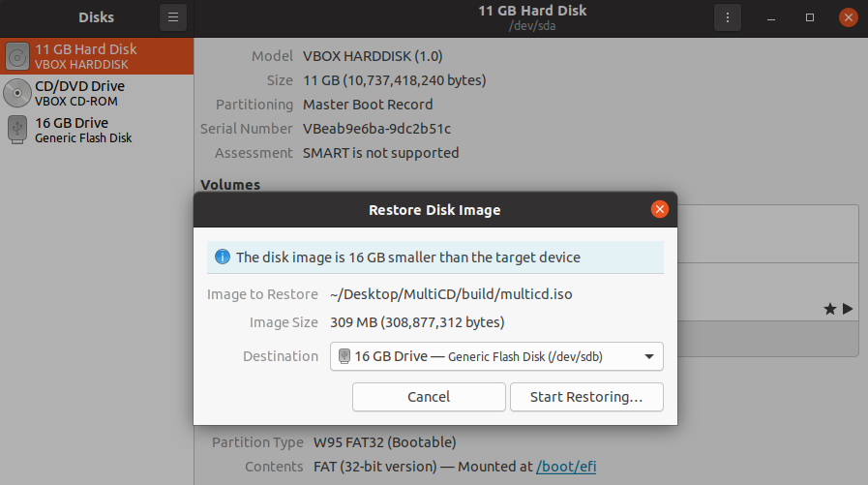
Task: Click the Restore Disk Image title bar
Action: pos(434,209)
